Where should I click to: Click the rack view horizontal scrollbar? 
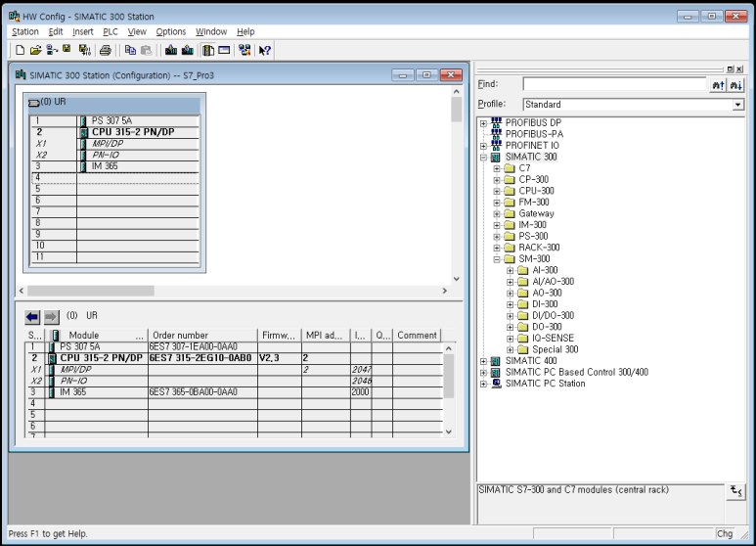click(x=233, y=291)
